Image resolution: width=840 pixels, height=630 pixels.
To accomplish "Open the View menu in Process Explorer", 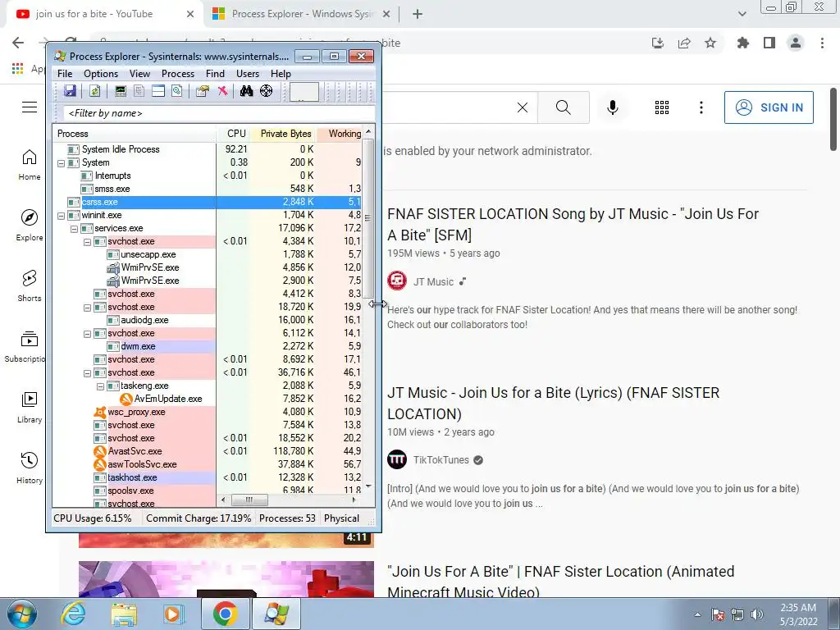I will tap(139, 73).
